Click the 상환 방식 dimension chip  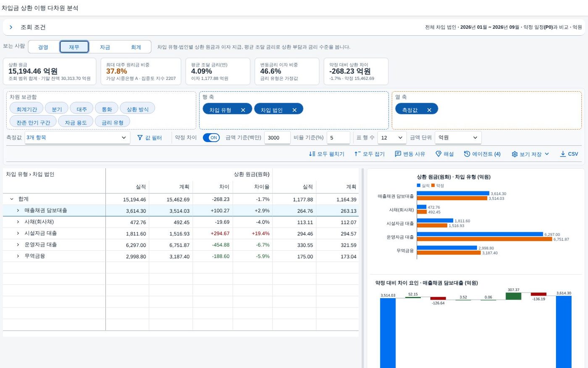(x=137, y=109)
